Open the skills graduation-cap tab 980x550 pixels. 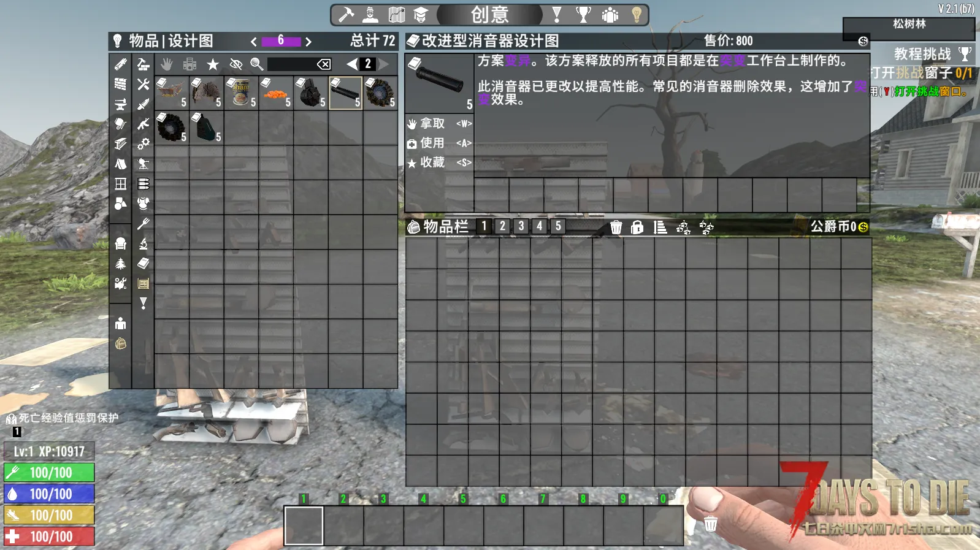click(421, 14)
